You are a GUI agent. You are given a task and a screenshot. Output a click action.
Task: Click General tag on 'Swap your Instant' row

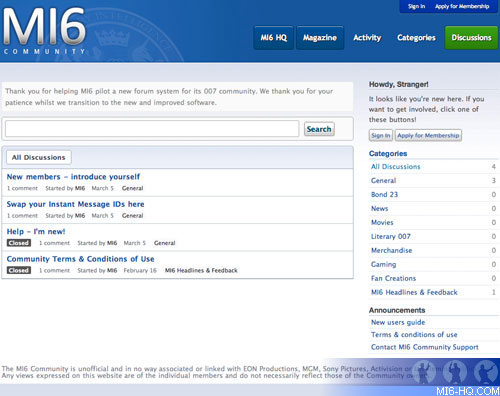click(x=132, y=216)
